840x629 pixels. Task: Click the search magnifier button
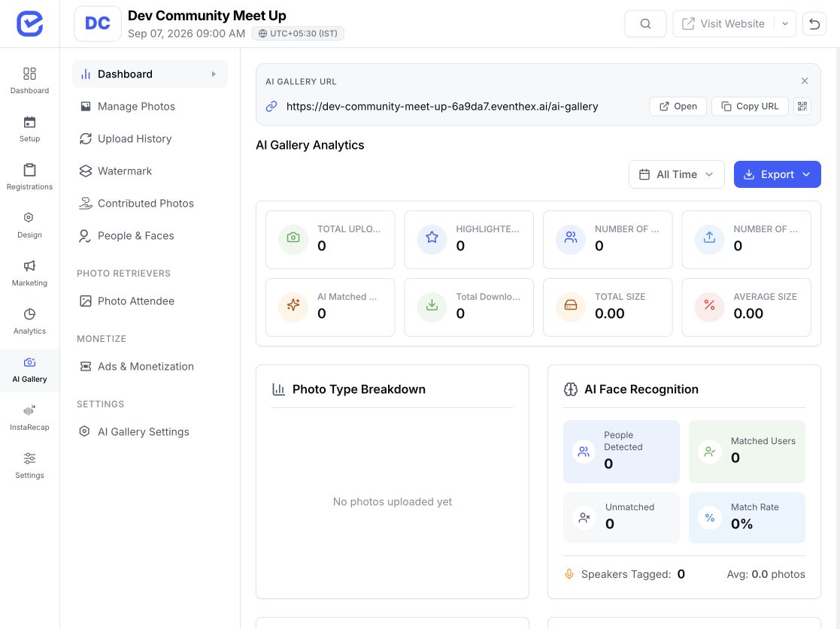point(645,23)
